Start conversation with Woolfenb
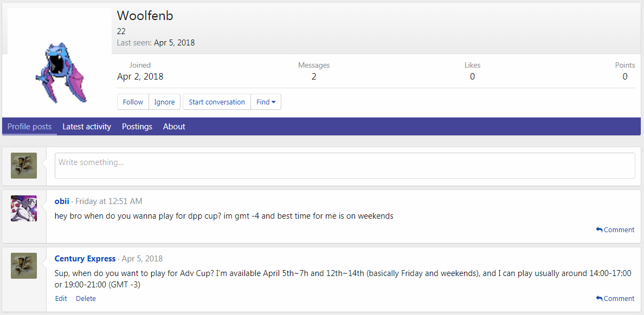 [x=217, y=102]
